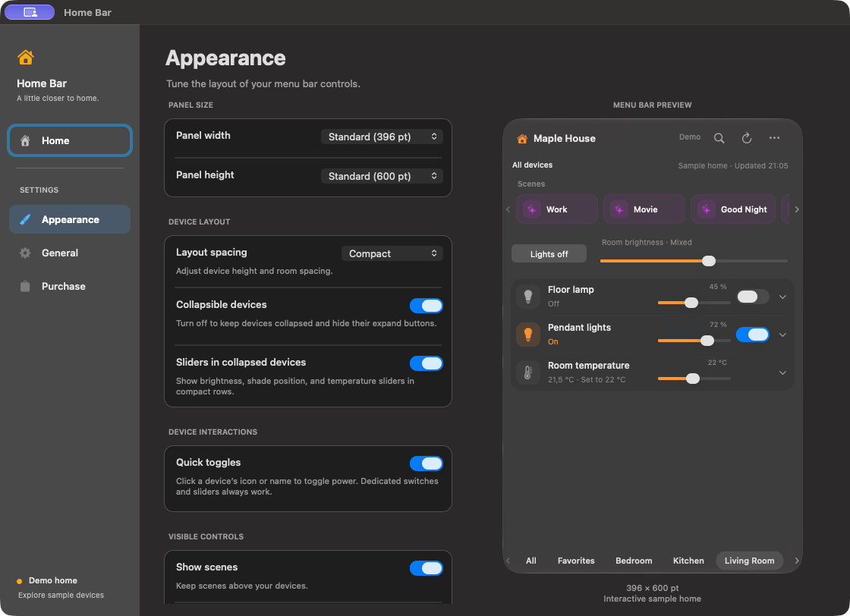The height and width of the screenshot is (616, 850).
Task: Click the 'Sample home · Updated 21:05' text
Action: pyautogui.click(x=733, y=166)
